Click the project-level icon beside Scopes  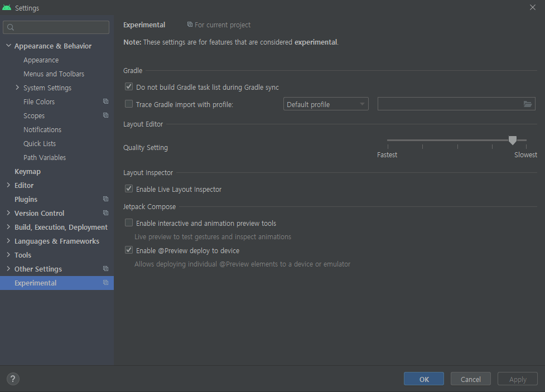coord(105,115)
